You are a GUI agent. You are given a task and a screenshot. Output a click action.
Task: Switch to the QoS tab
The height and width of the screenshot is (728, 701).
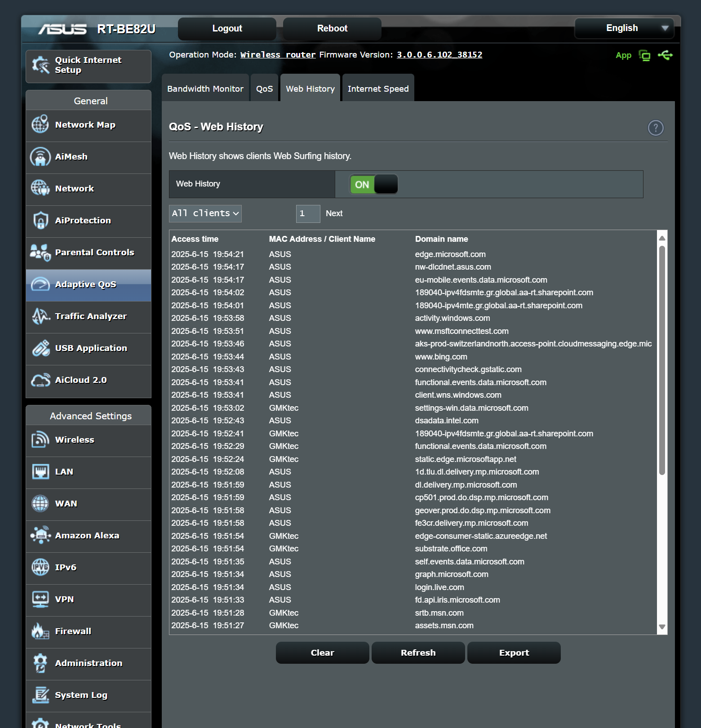click(264, 89)
